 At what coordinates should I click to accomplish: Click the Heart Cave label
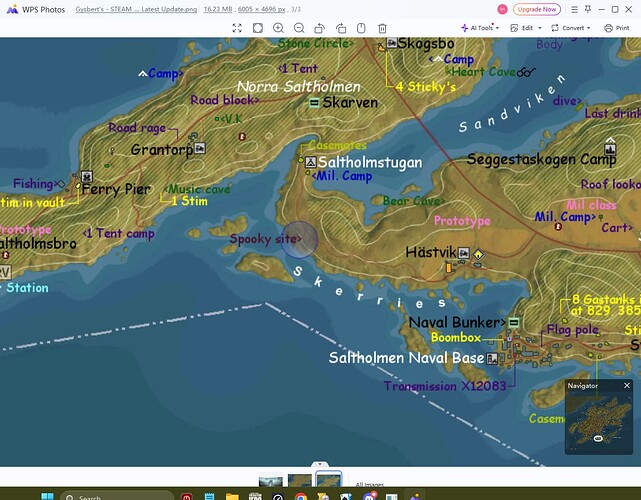(481, 72)
